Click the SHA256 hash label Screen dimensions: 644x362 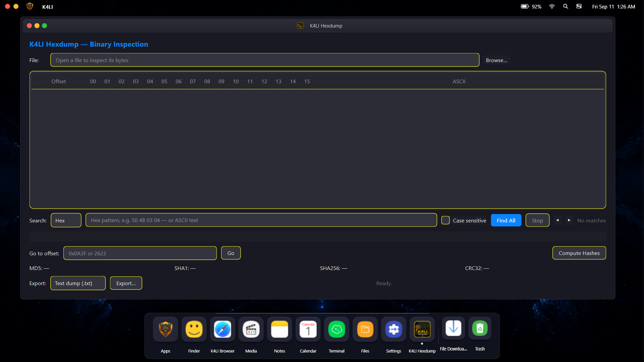pos(333,268)
